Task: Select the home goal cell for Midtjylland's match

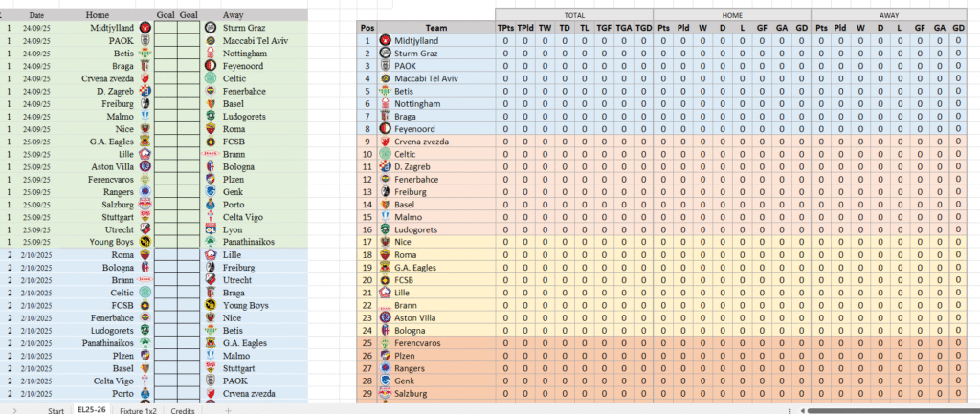Action: [x=166, y=29]
